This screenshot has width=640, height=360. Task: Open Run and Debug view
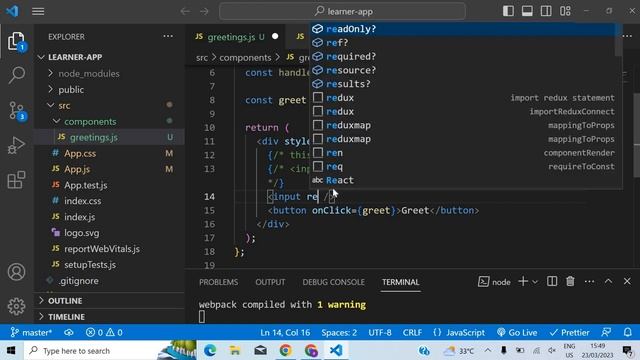click(x=16, y=145)
